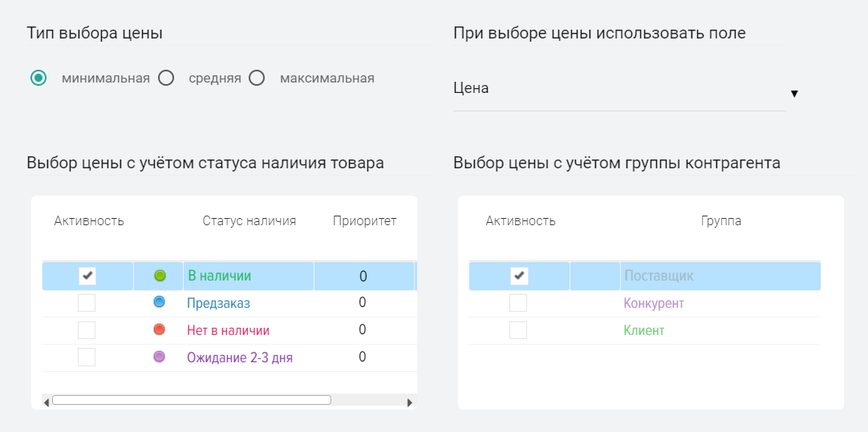This screenshot has width=868, height=432.
Task: Enable activity checkbox for 'Предзаказ'
Action: 87,303
